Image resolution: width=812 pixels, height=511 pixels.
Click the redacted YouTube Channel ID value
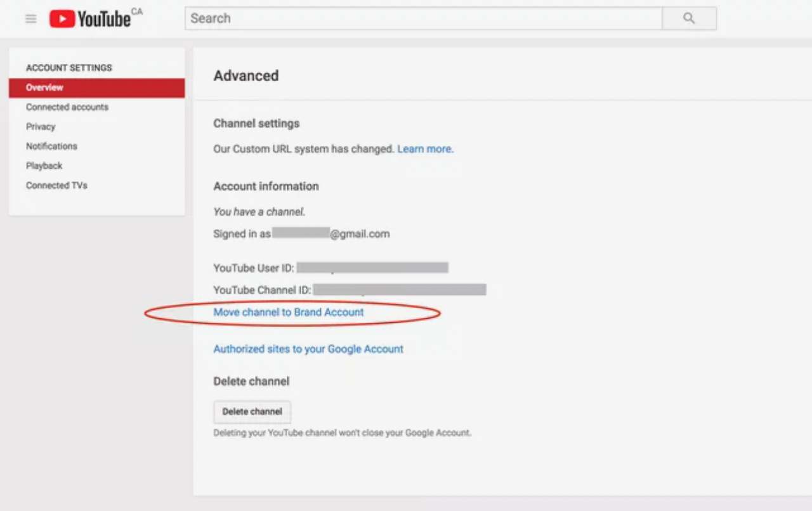(x=400, y=290)
